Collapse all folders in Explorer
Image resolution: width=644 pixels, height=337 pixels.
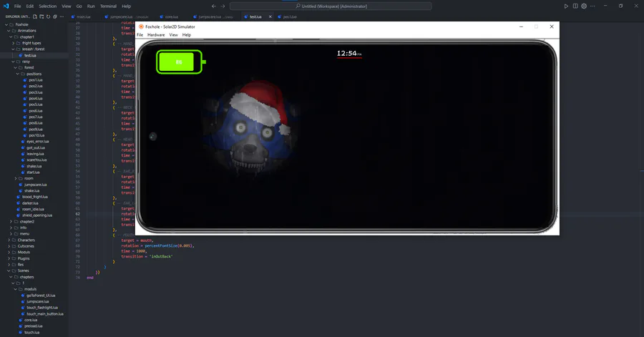click(x=54, y=17)
